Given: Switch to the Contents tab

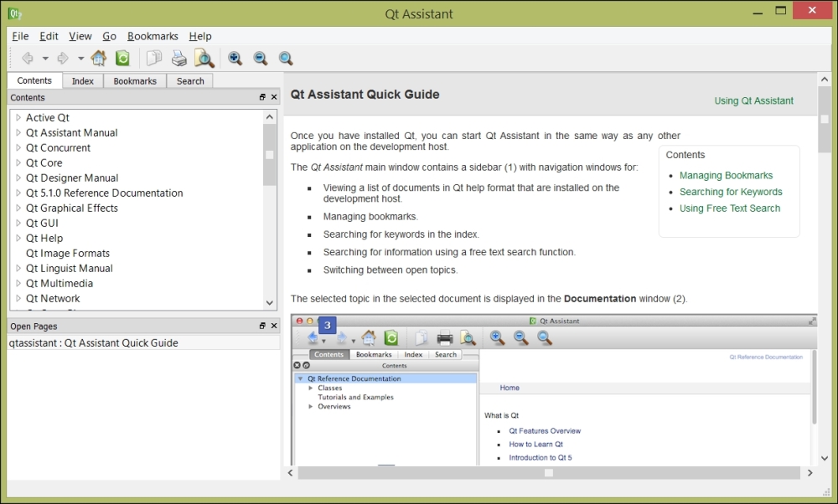Looking at the screenshot, I should [34, 80].
